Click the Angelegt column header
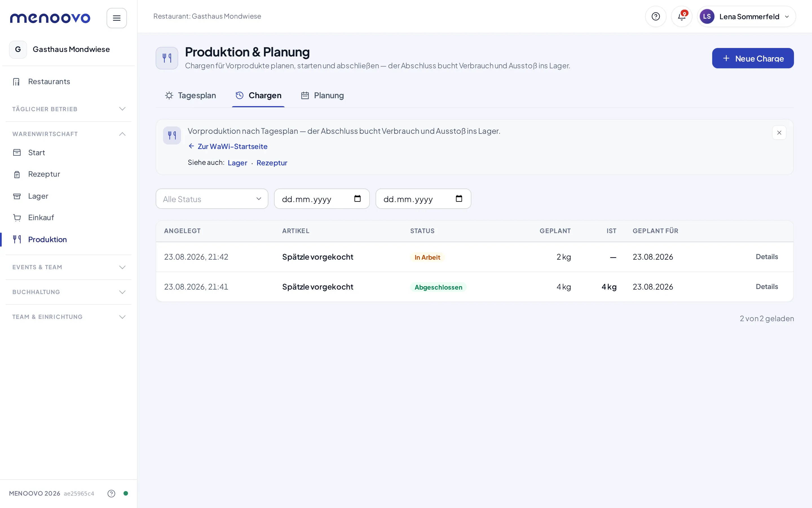Viewport: 812px width, 508px height. (182, 231)
